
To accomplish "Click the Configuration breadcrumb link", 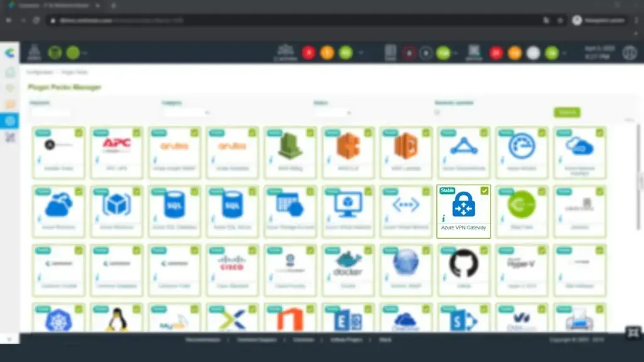I will [x=40, y=72].
